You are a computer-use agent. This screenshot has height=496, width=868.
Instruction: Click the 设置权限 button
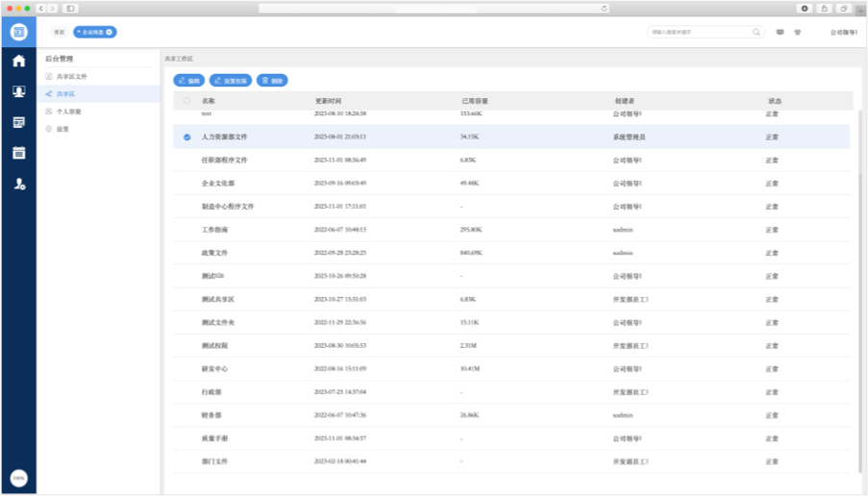tap(230, 81)
